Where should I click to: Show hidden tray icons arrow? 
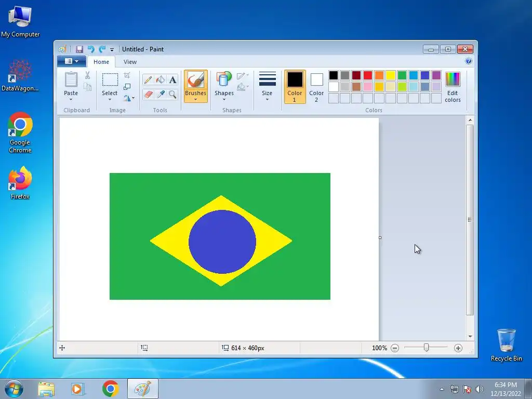pos(442,389)
